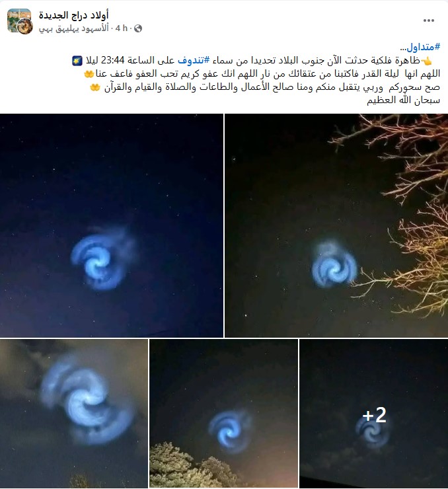This screenshot has height=489, width=448.
Task: Open the top-left blue spiral photo
Action: coord(112,225)
